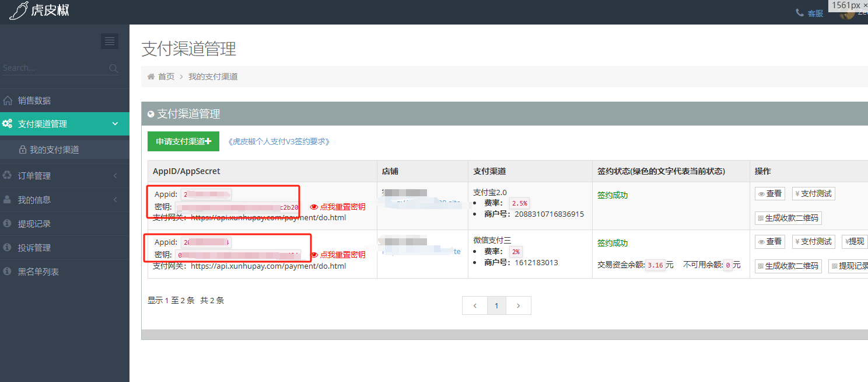
Task: Click the 2% fee rate value
Action: point(516,252)
